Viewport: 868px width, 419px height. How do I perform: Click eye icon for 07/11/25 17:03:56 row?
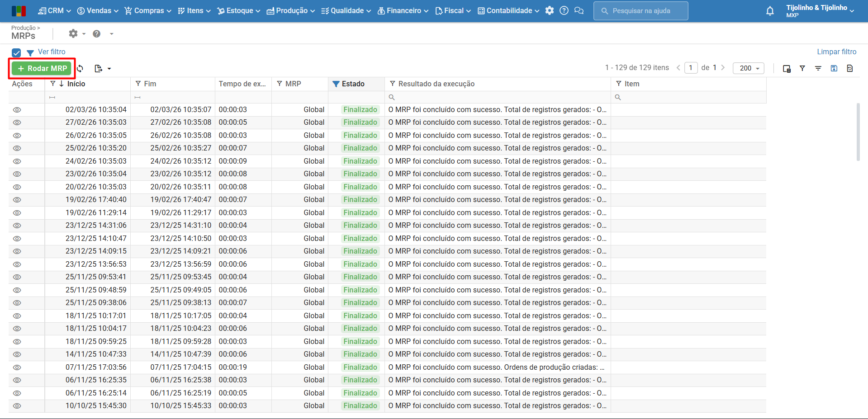17,367
